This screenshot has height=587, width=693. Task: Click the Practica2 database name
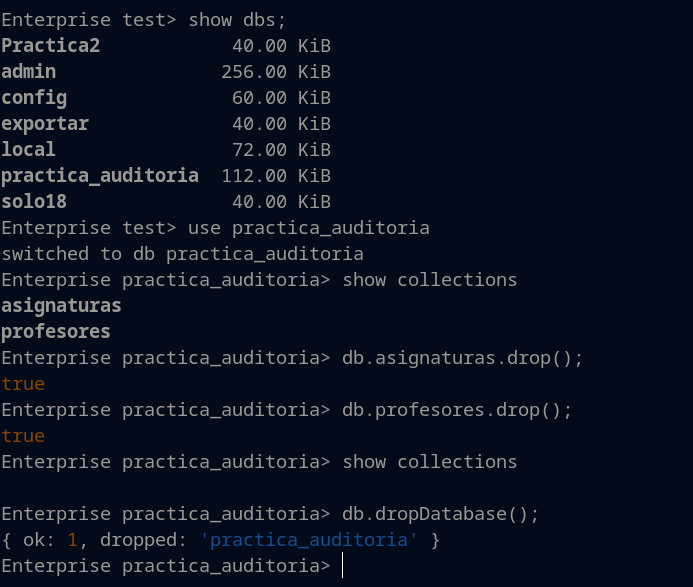tap(50, 46)
